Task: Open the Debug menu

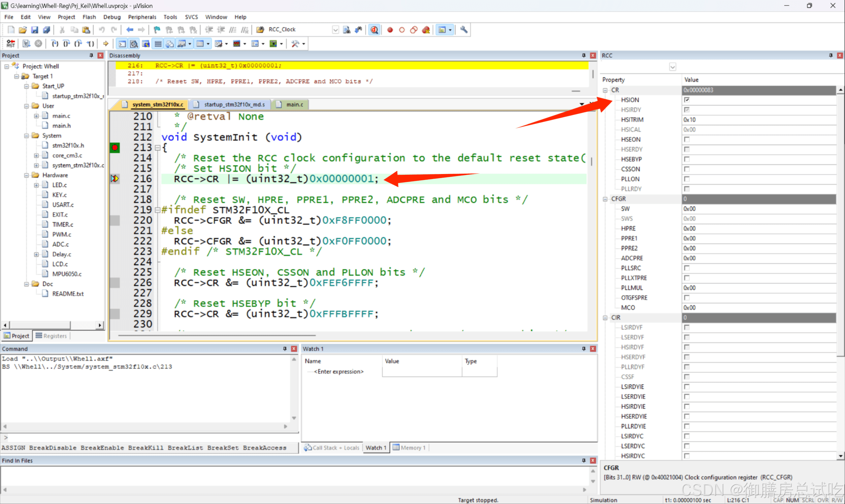Action: (x=112, y=17)
